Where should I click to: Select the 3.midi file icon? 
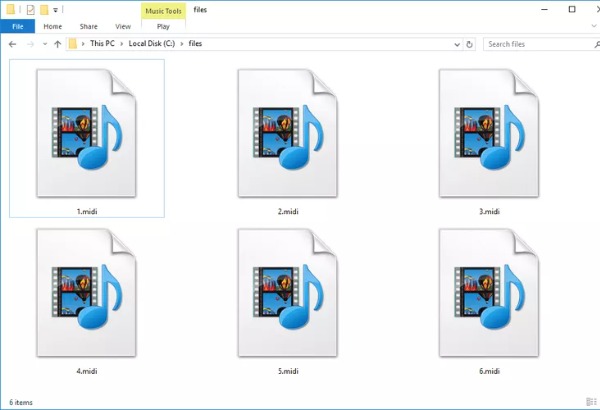(489, 133)
